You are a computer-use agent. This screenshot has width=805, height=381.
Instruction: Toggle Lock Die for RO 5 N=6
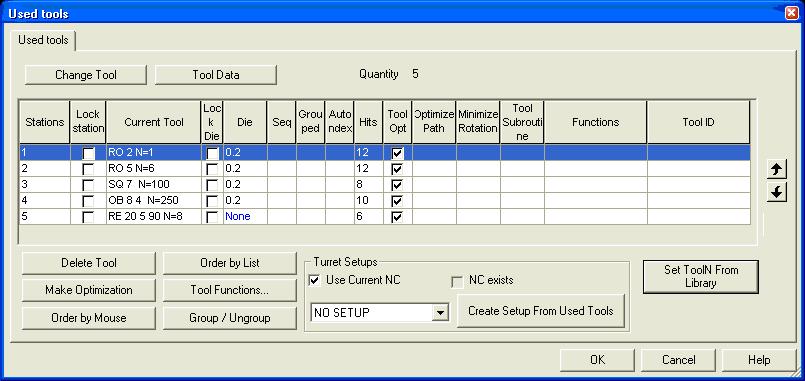pyautogui.click(x=212, y=169)
